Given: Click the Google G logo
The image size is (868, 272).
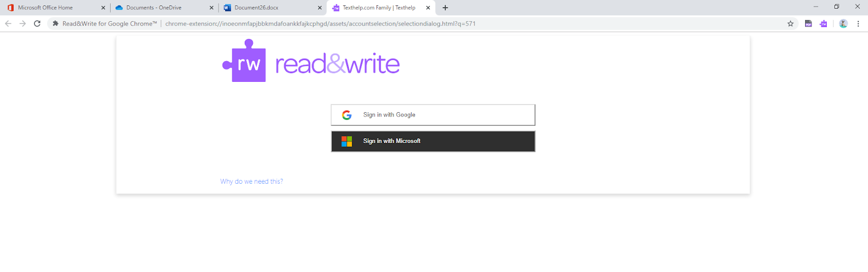Looking at the screenshot, I should point(347,115).
